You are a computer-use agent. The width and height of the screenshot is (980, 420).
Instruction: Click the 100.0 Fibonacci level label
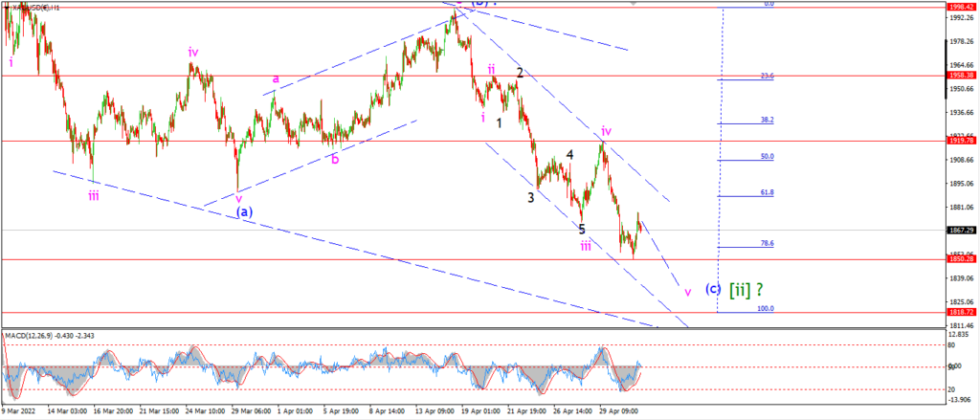click(766, 309)
